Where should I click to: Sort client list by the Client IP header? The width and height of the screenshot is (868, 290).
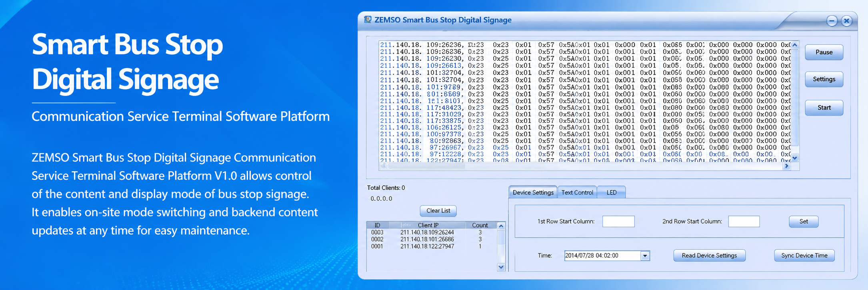tap(427, 225)
